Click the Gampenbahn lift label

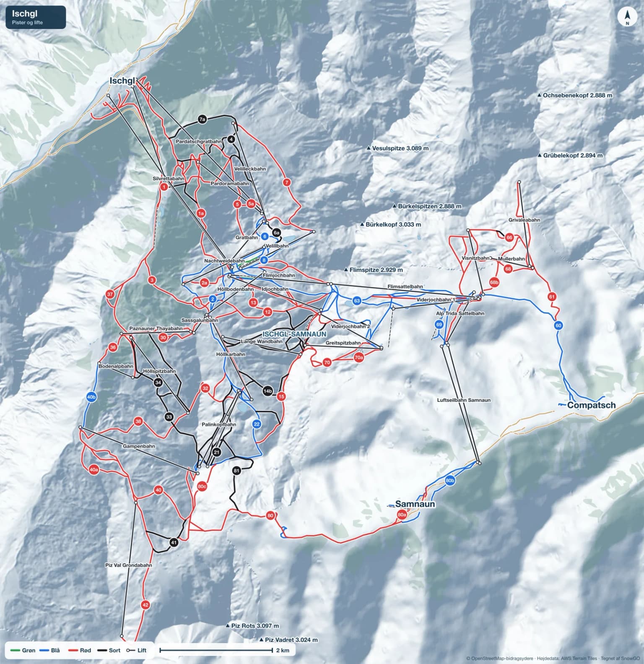[x=139, y=446]
